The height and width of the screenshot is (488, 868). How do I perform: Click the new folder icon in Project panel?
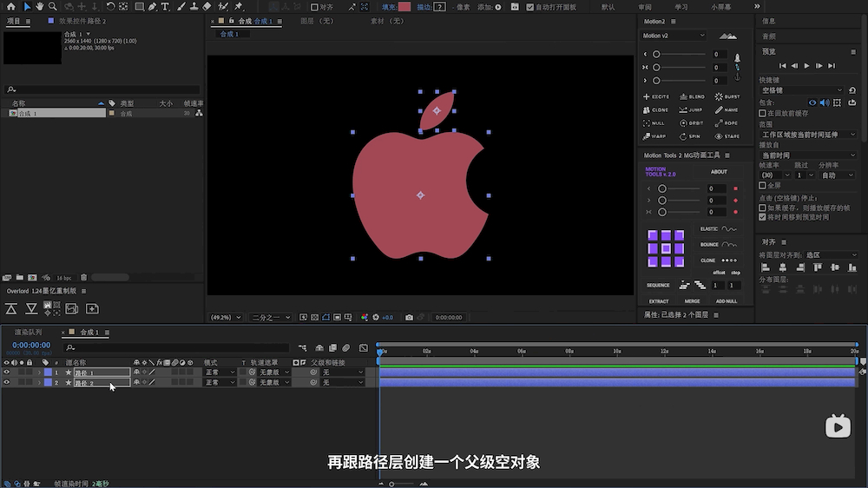coord(20,278)
